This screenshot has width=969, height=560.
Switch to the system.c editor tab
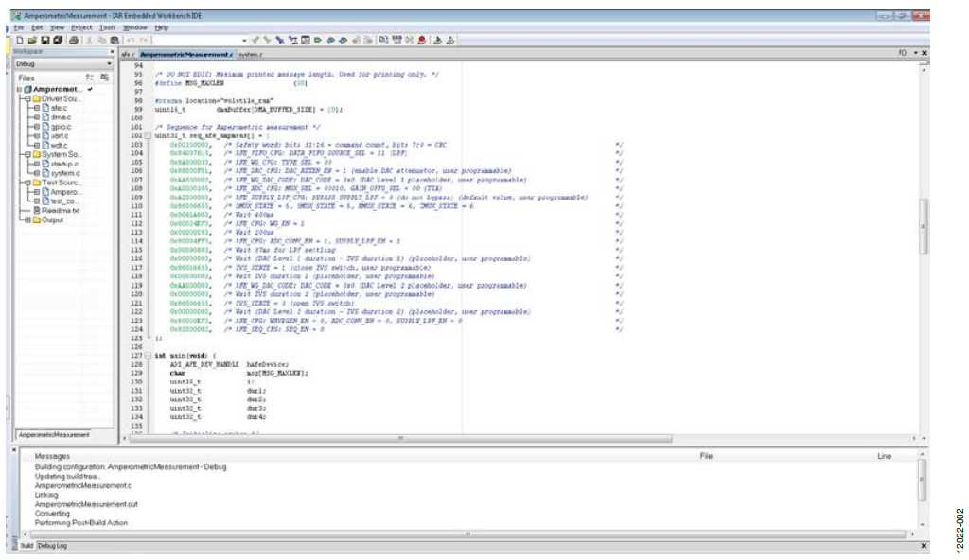[251, 55]
